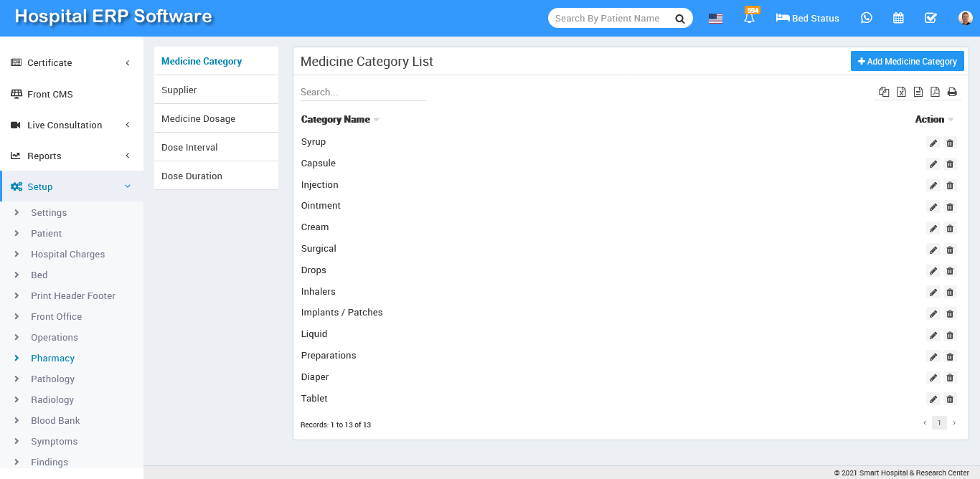This screenshot has height=479, width=980.
Task: Open the task checklist icon
Action: click(930, 18)
